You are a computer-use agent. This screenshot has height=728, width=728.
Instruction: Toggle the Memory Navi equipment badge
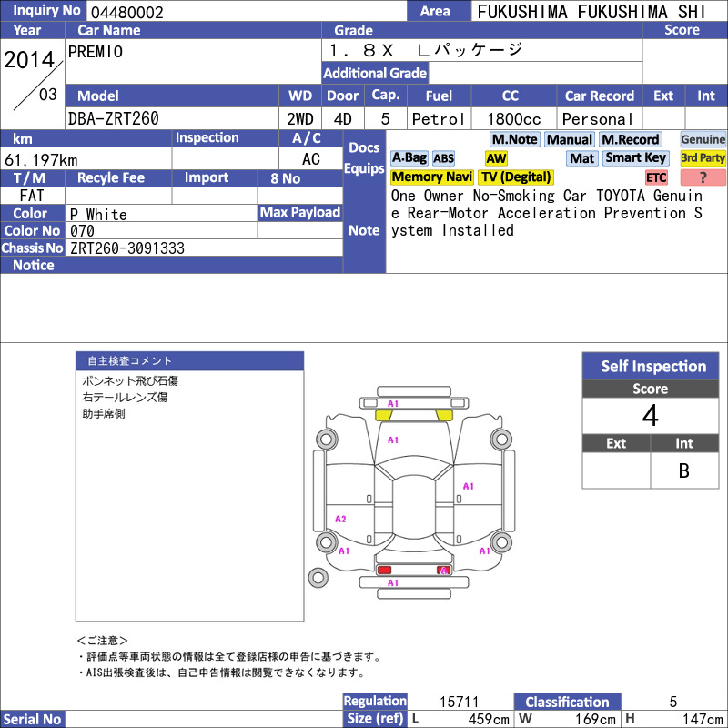(432, 177)
